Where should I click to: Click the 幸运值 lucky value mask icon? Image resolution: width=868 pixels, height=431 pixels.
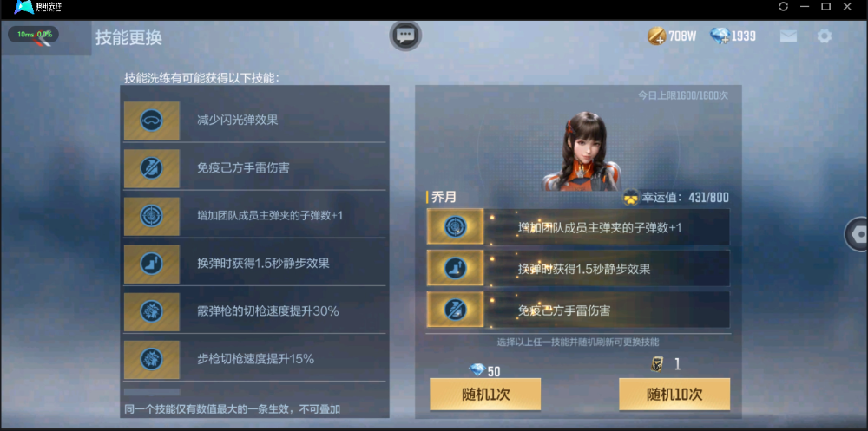(630, 197)
